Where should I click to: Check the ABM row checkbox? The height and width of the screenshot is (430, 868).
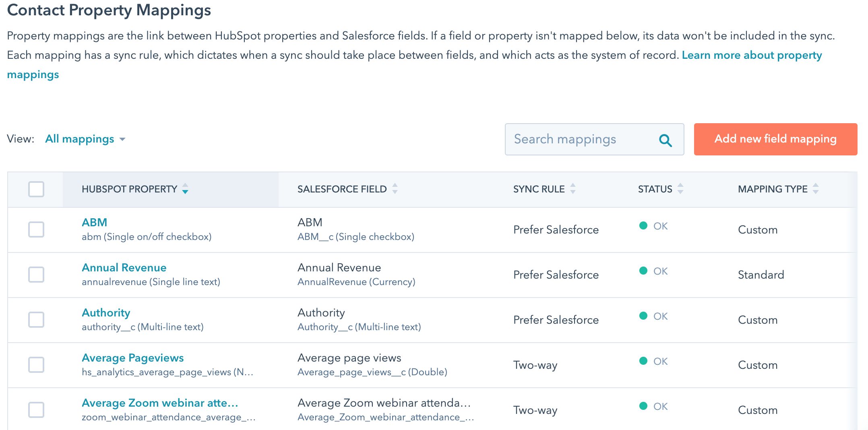click(36, 229)
